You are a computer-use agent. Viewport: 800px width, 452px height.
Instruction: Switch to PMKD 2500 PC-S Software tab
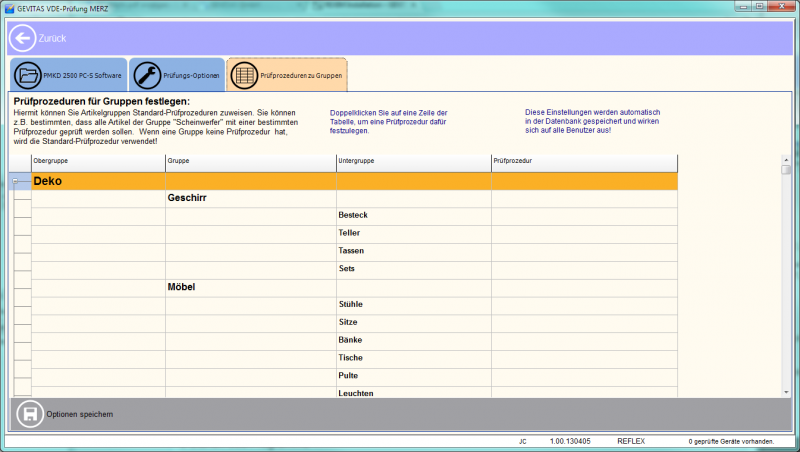(x=68, y=75)
